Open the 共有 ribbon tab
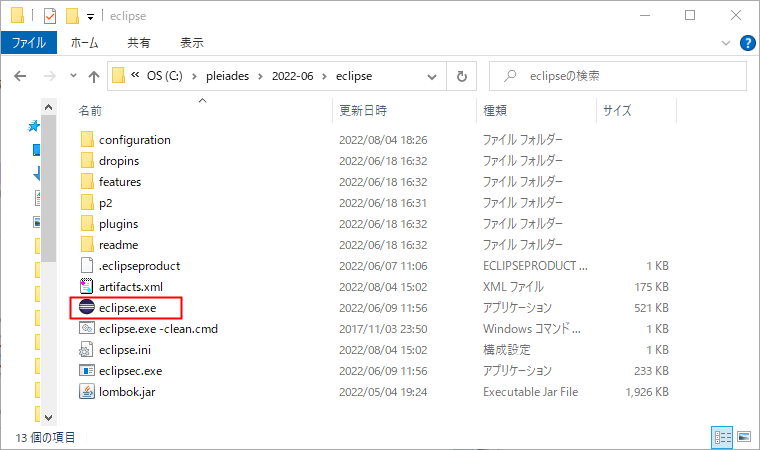 pos(139,43)
